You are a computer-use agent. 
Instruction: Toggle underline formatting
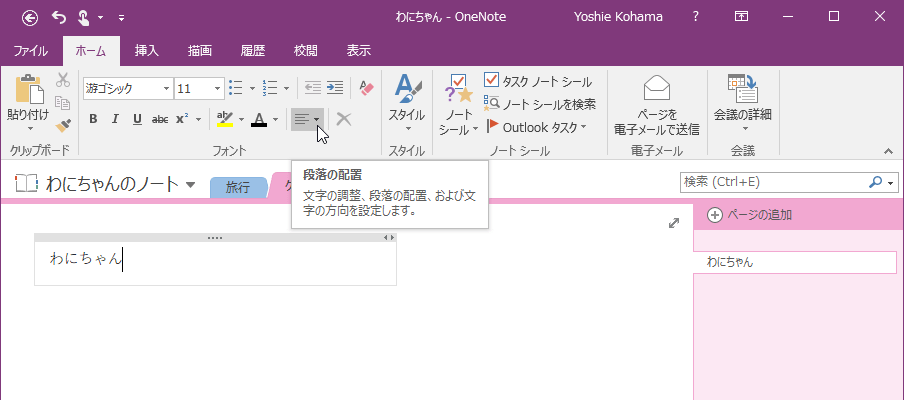tap(137, 119)
